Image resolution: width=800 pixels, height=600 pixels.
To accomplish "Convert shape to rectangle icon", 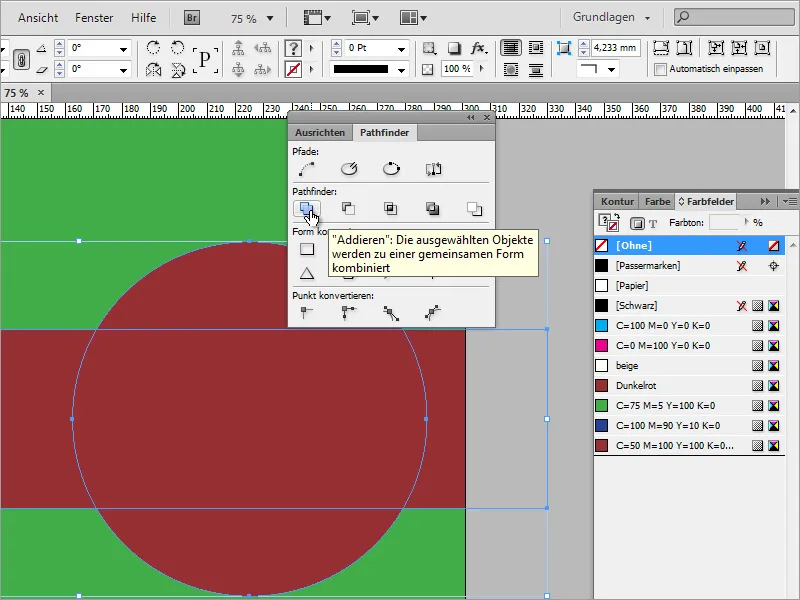I will (307, 249).
